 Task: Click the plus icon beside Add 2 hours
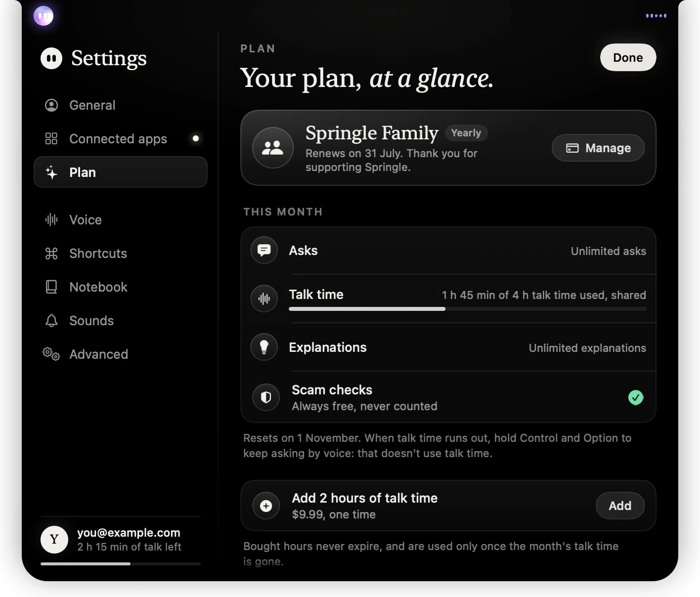coord(266,506)
